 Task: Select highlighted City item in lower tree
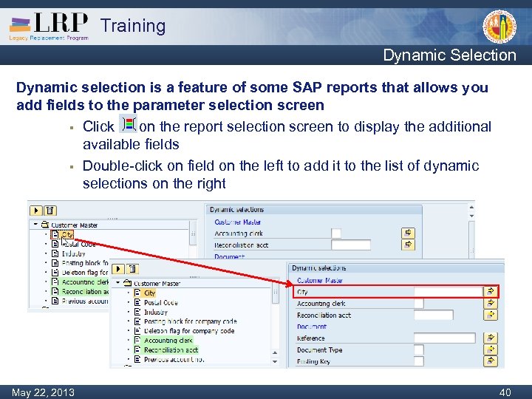point(149,293)
